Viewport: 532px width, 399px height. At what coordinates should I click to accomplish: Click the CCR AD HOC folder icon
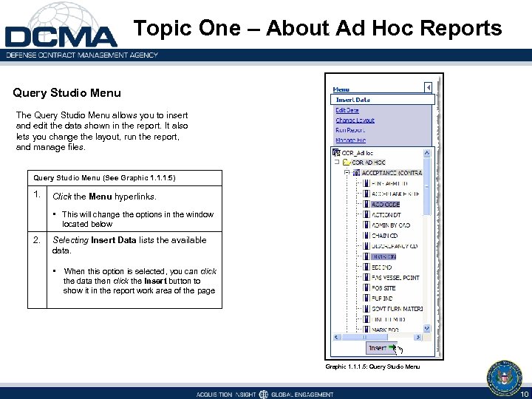coord(347,162)
